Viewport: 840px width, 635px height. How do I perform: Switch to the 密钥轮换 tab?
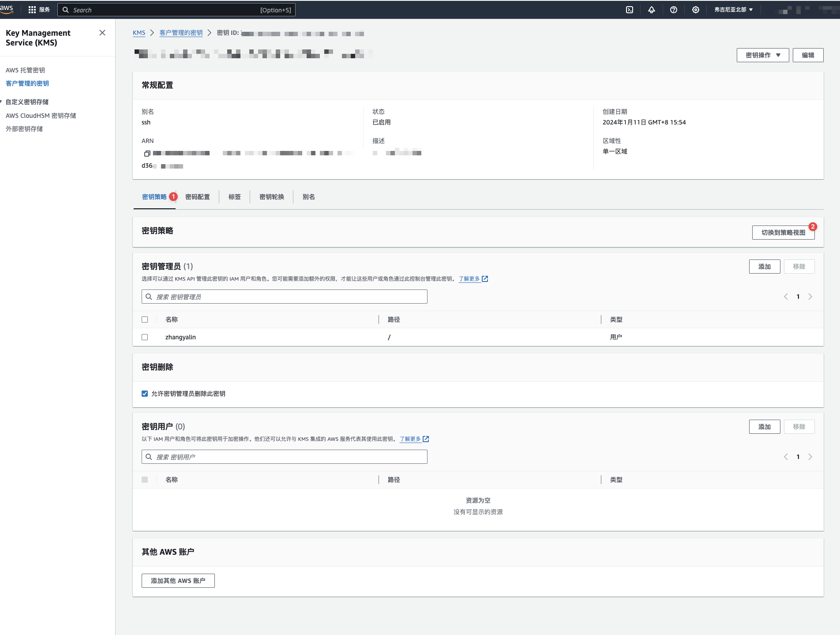272,197
